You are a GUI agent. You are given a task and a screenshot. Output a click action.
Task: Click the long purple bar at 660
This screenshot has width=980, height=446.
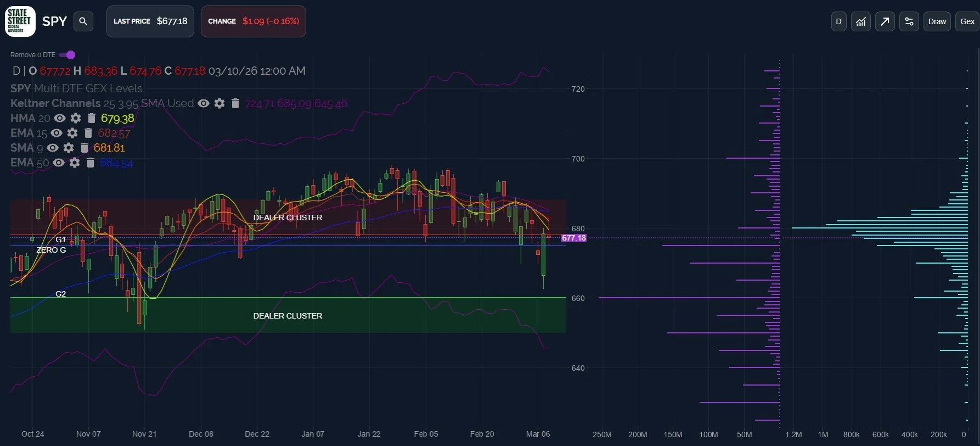point(689,298)
